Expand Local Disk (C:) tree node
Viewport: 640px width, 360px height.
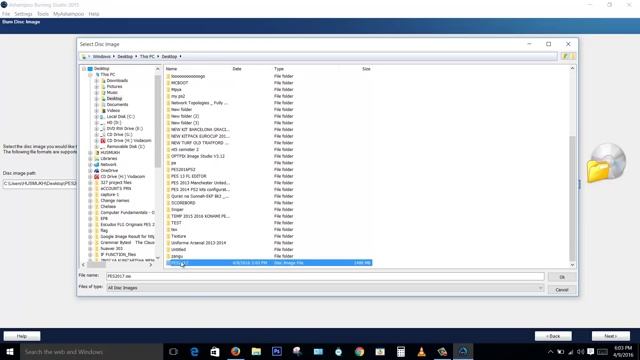[97, 117]
